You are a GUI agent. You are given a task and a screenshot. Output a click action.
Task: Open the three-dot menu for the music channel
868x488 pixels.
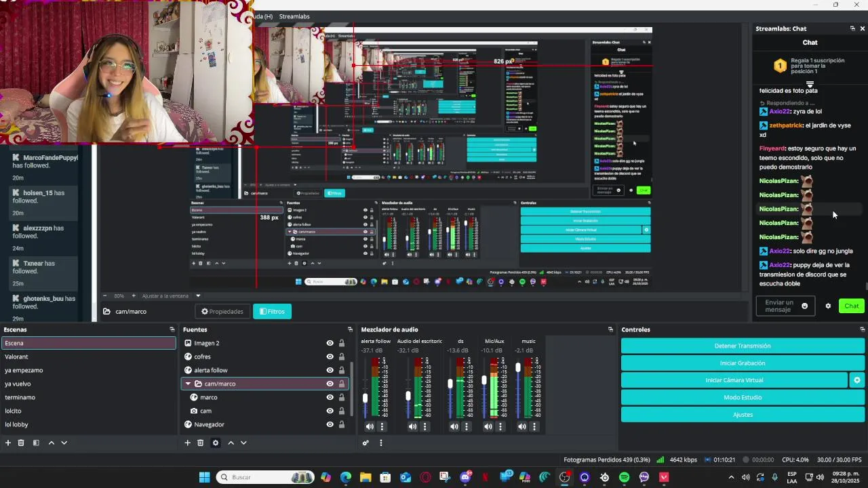tap(534, 426)
